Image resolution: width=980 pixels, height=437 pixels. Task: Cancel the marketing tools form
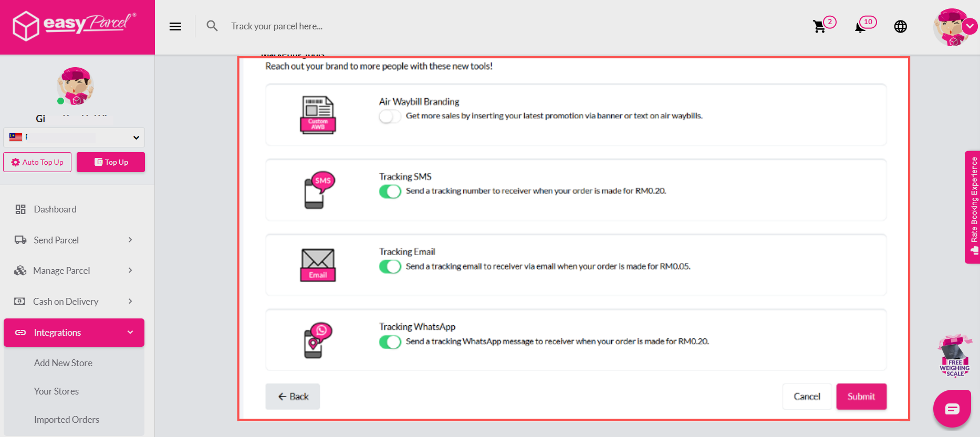click(807, 397)
